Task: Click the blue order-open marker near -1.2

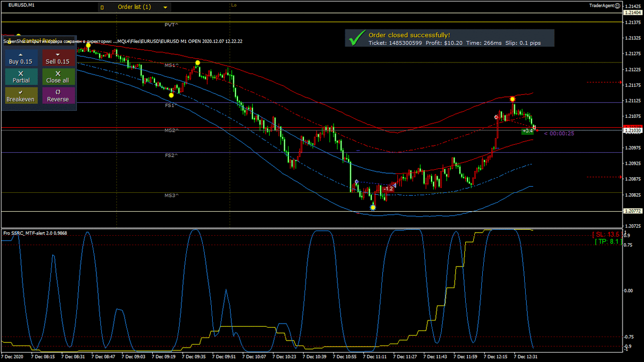Action: [356, 182]
